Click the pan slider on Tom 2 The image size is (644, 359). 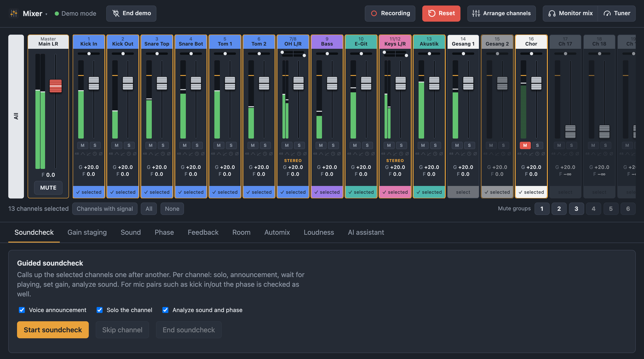[259, 54]
